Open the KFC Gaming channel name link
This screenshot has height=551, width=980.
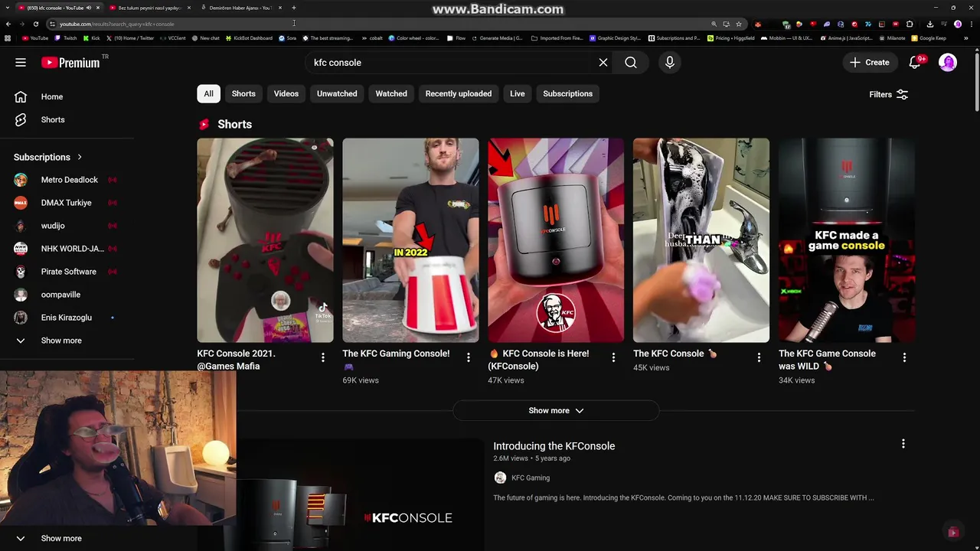coord(531,478)
